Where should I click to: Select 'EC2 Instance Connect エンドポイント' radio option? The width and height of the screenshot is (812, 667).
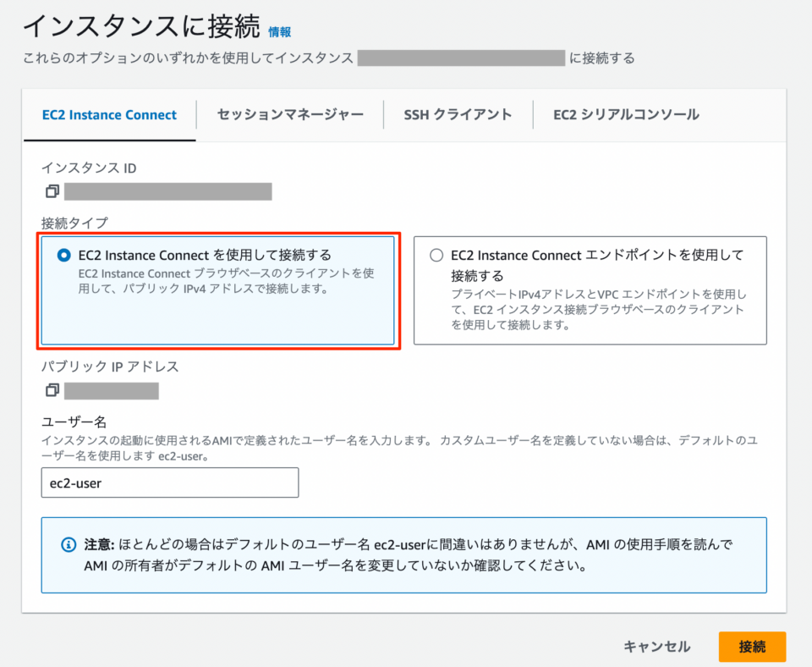tap(436, 255)
